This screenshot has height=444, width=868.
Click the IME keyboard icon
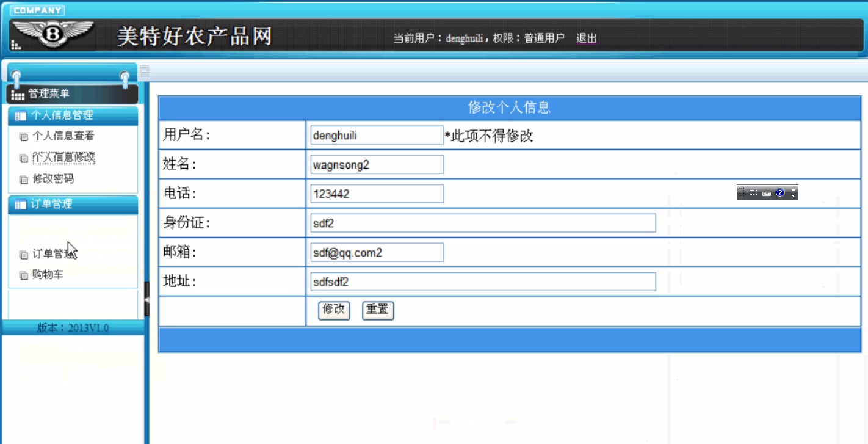tap(767, 193)
